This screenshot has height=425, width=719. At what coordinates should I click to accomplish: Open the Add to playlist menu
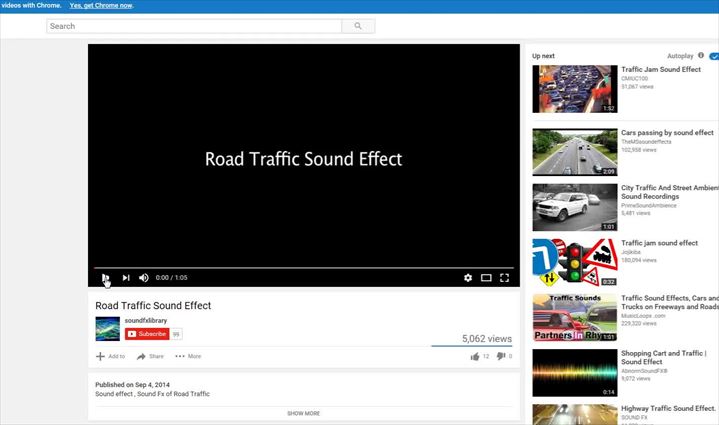coord(110,356)
